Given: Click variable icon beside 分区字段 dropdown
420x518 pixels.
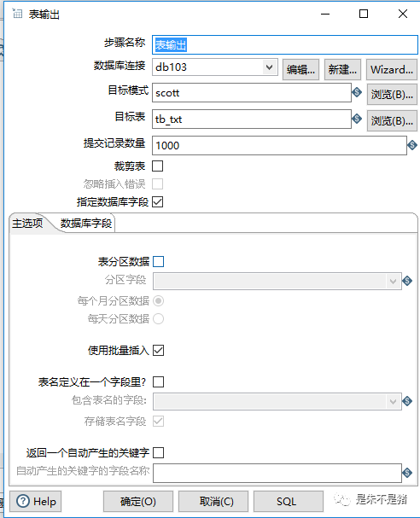Looking at the screenshot, I should click(x=407, y=281).
